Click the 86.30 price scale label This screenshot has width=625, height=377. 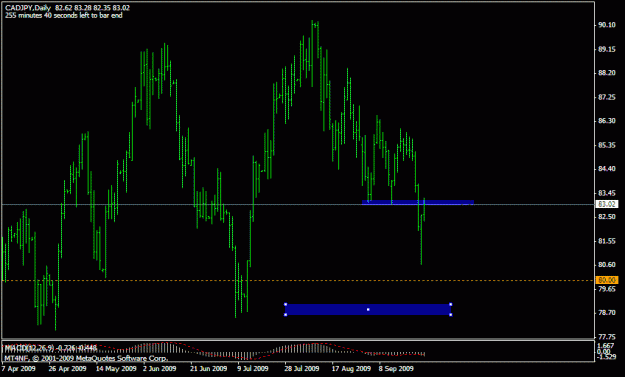click(606, 121)
